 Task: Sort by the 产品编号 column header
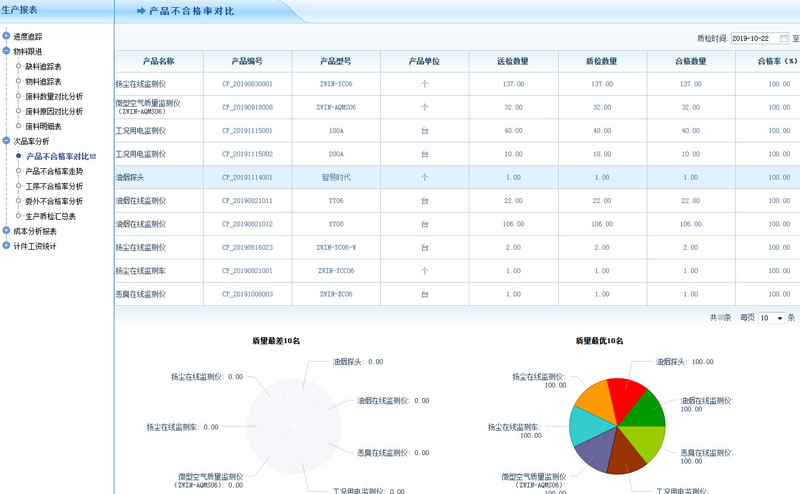click(247, 61)
